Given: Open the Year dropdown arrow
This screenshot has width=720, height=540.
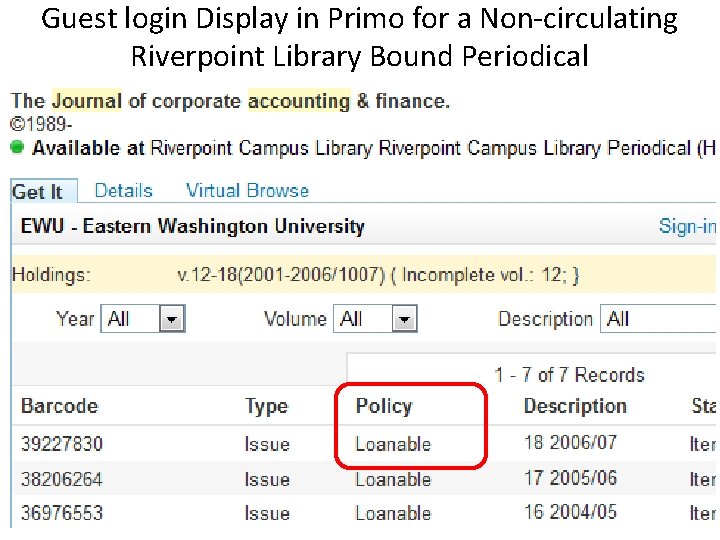Looking at the screenshot, I should 172,319.
